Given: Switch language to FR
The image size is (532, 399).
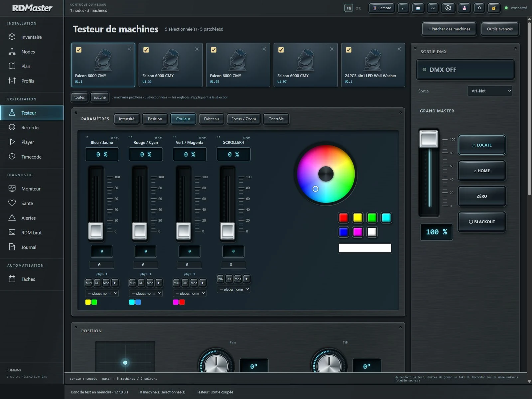Looking at the screenshot, I should [348, 8].
